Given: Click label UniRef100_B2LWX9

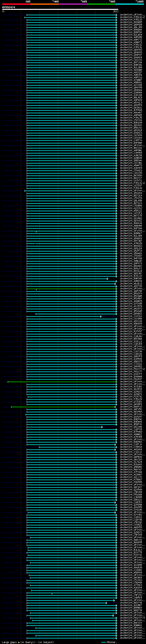Looking at the screenshot, I should [131, 35].
